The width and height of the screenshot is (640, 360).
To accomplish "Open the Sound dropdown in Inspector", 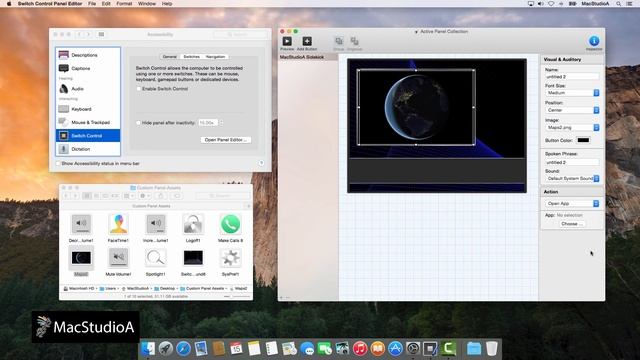I will [x=572, y=178].
